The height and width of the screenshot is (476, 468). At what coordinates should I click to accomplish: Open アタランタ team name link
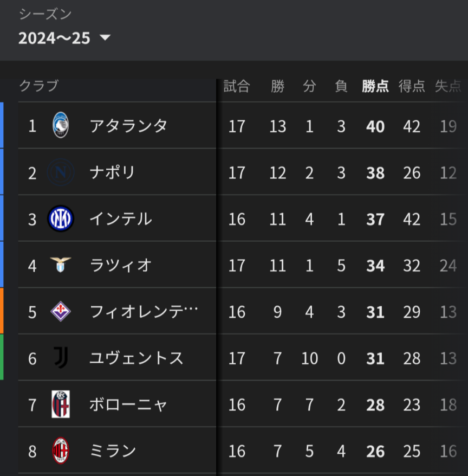128,126
